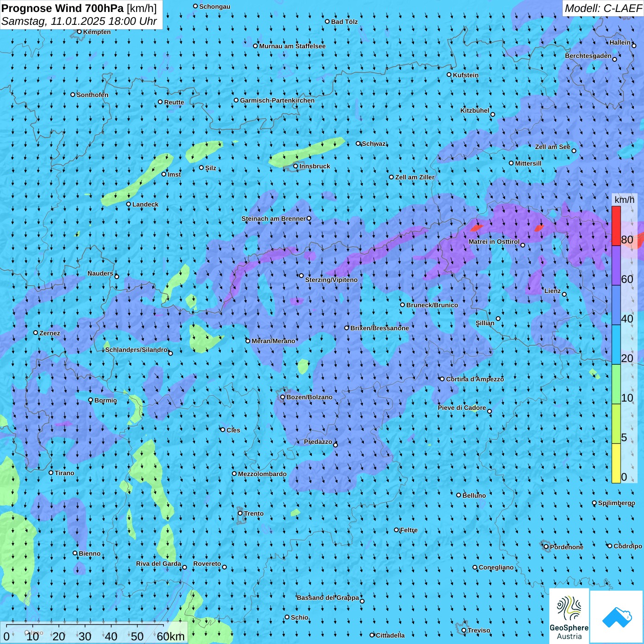
Task: Click the 'Spilimbergo' label
Action: coord(616,503)
